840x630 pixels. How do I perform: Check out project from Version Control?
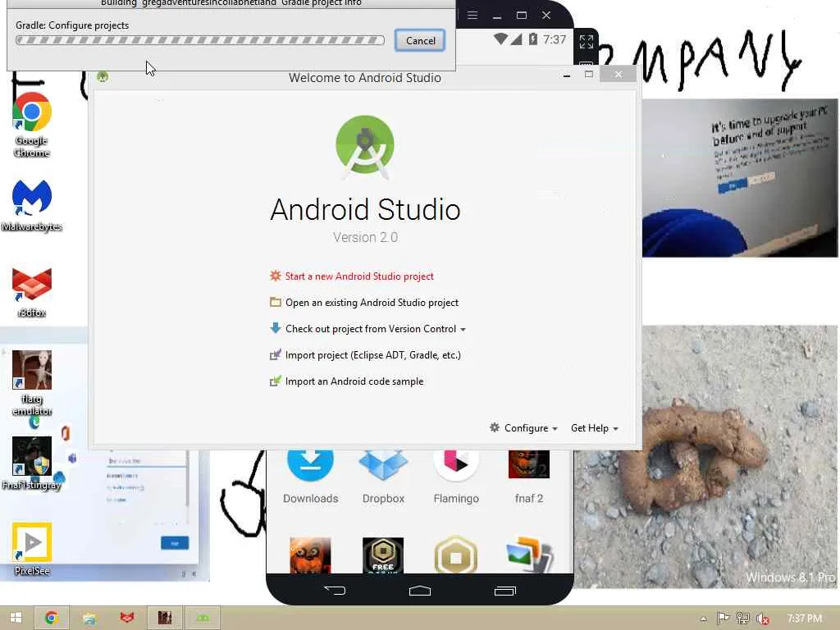(371, 329)
